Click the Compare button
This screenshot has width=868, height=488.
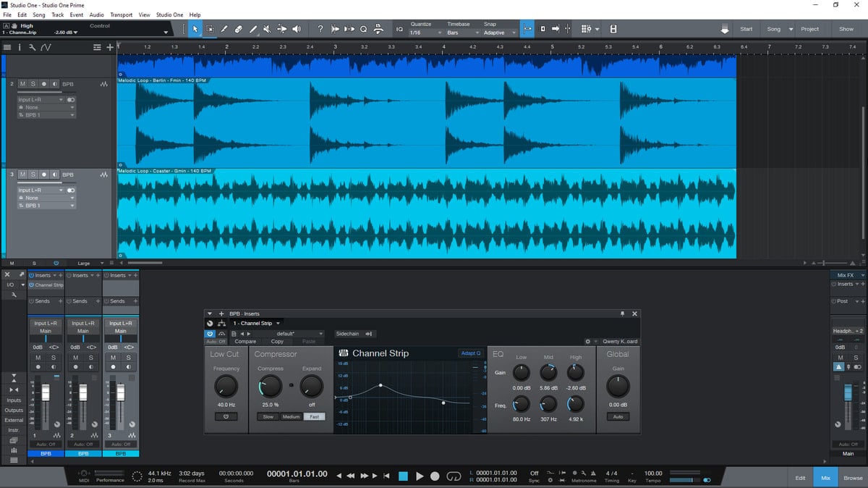tap(245, 342)
